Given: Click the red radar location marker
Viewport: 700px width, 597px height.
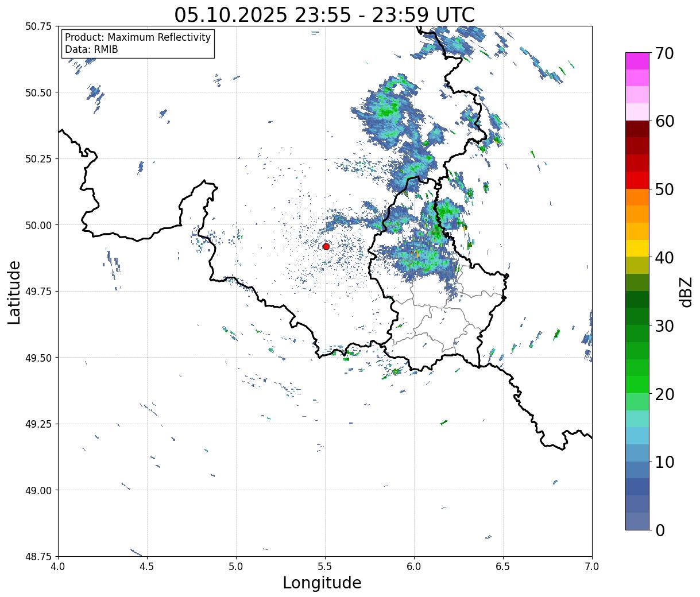Looking at the screenshot, I should (x=326, y=246).
